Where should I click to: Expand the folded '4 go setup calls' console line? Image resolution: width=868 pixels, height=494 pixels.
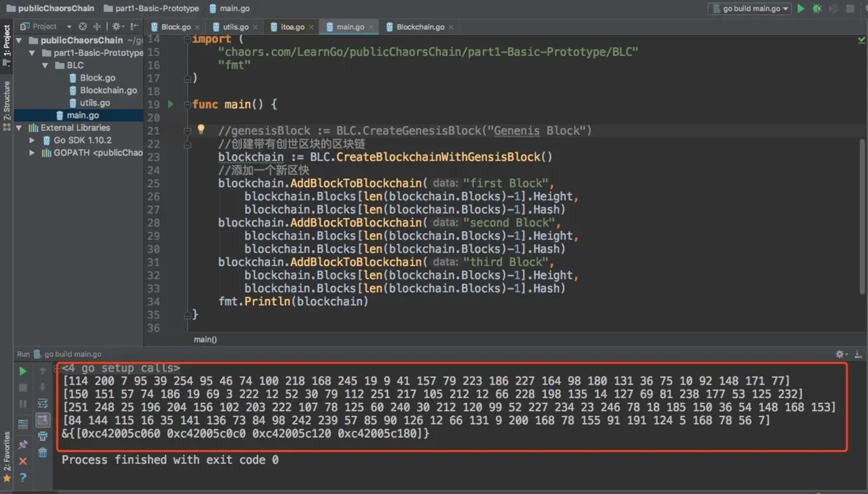(x=57, y=367)
